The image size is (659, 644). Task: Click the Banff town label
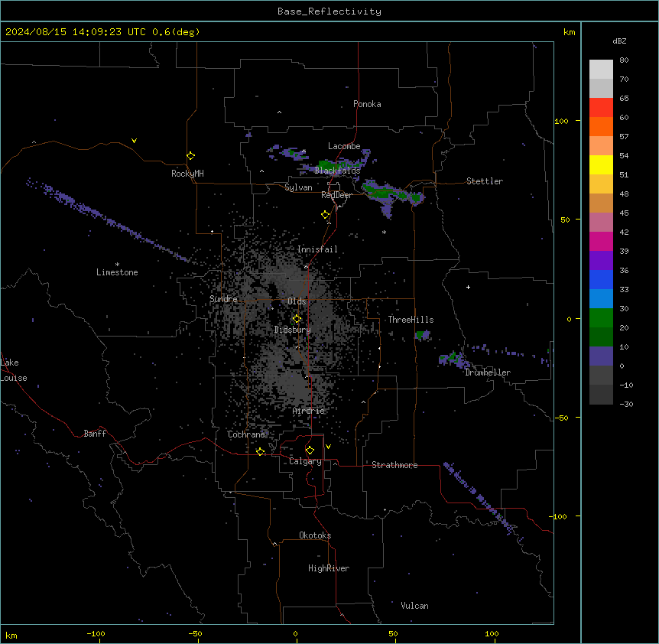(95, 434)
